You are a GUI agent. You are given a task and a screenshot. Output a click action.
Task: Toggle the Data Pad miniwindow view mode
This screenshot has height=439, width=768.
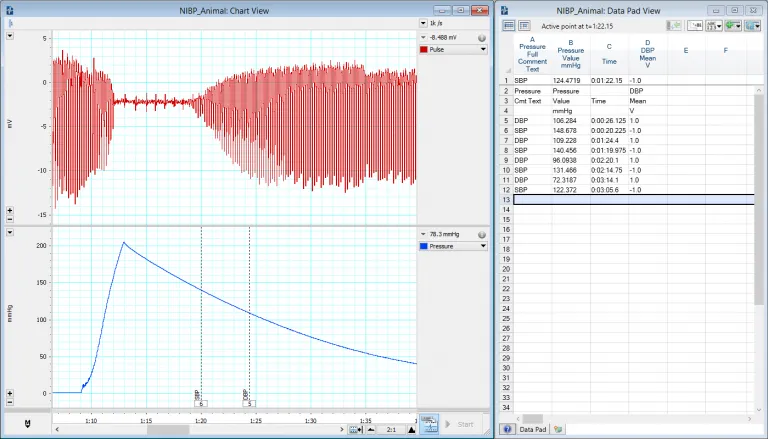(524, 25)
